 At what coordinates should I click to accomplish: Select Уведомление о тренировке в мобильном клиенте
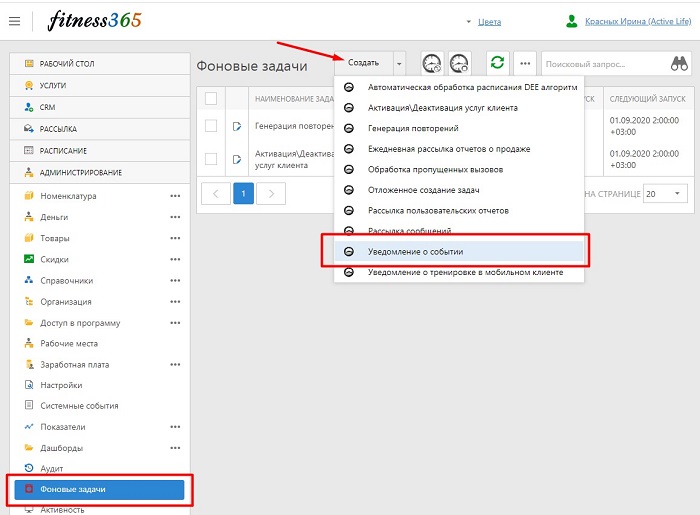(x=459, y=272)
